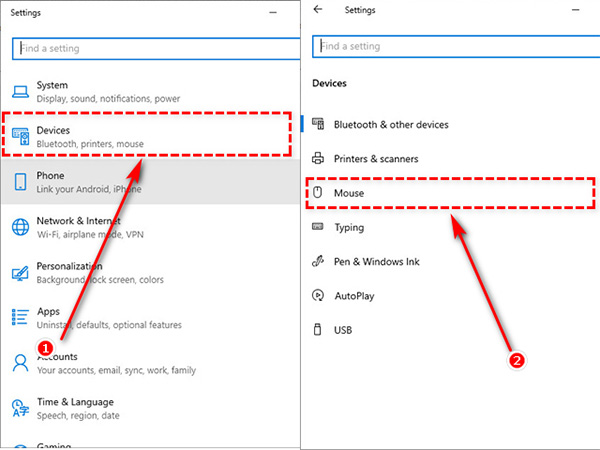
Task: Go back using the back arrow
Action: [318, 9]
